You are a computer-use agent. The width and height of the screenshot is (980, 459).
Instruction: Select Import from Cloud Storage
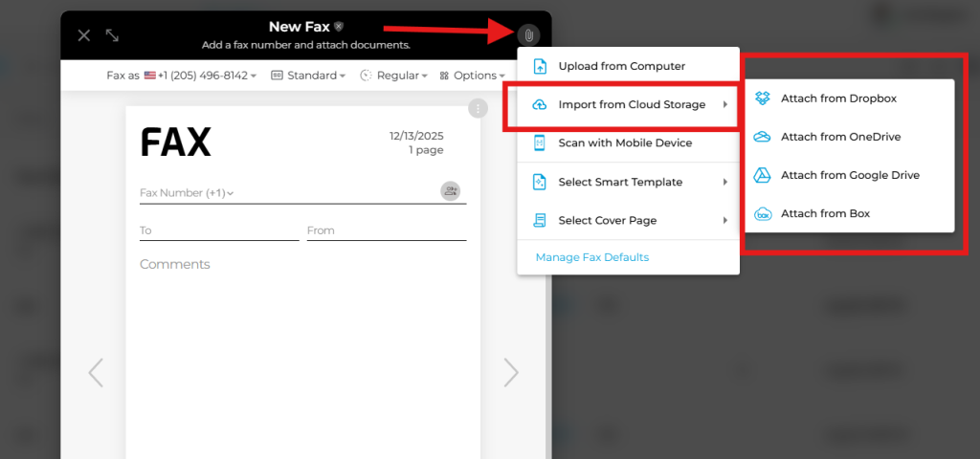click(628, 105)
